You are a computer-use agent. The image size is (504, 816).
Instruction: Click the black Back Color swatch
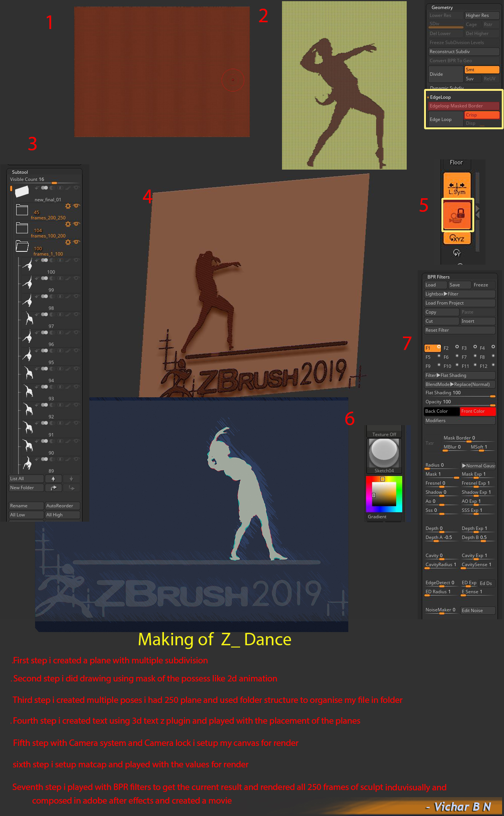pos(442,411)
